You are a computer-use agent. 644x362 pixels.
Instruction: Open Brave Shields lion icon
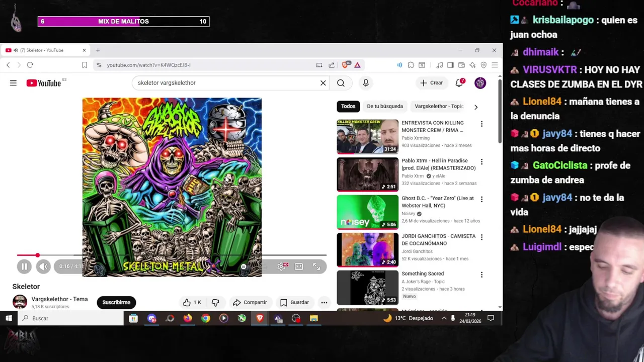point(346,65)
